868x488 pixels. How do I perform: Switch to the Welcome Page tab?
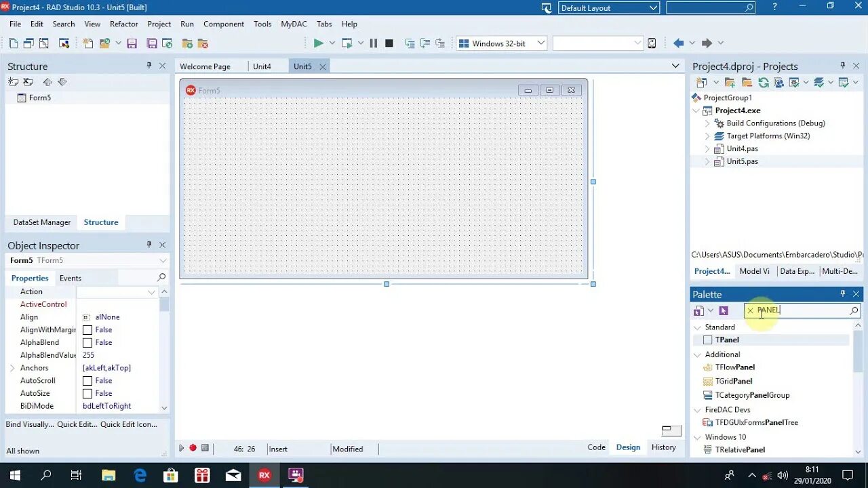pyautogui.click(x=205, y=66)
